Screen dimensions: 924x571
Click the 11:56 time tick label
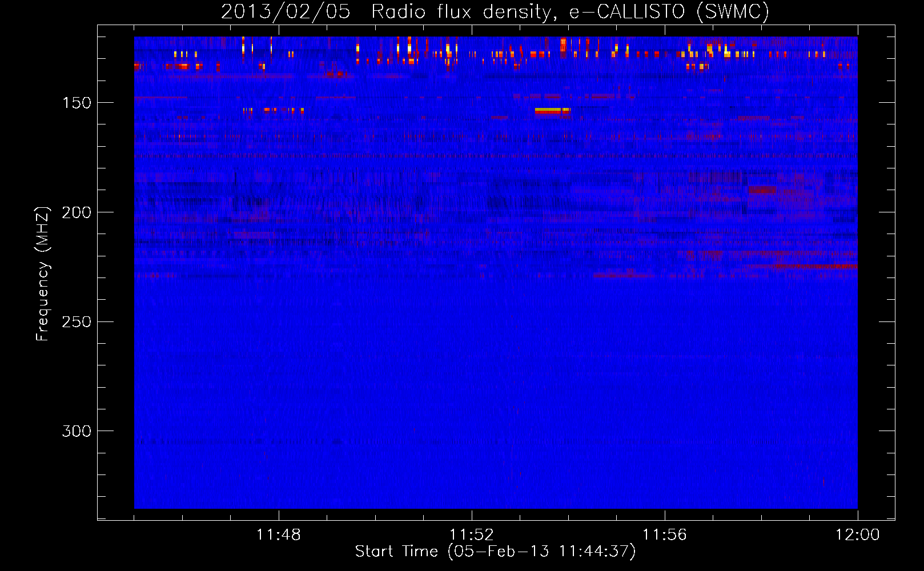pyautogui.click(x=664, y=535)
